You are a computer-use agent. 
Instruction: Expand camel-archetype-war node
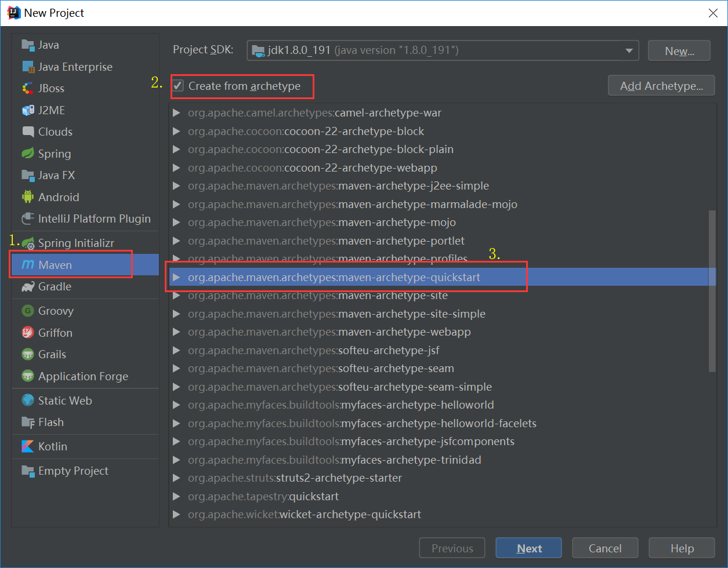[x=176, y=113]
